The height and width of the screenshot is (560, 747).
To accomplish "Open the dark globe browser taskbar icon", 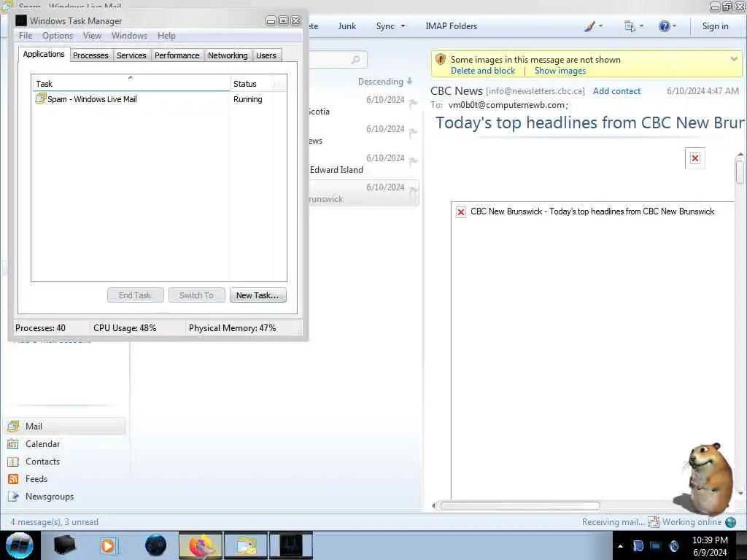I will (x=156, y=545).
